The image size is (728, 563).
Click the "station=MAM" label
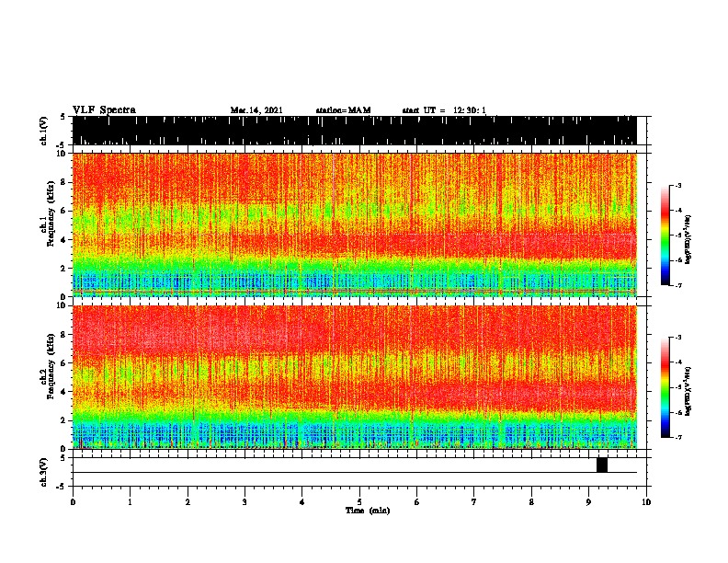point(343,110)
